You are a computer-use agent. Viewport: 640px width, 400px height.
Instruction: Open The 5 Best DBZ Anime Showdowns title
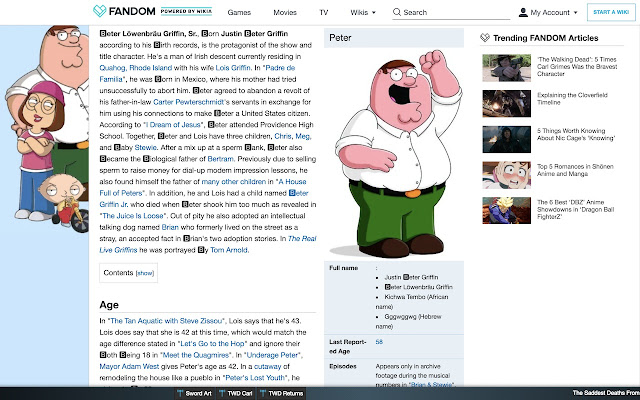click(x=576, y=209)
